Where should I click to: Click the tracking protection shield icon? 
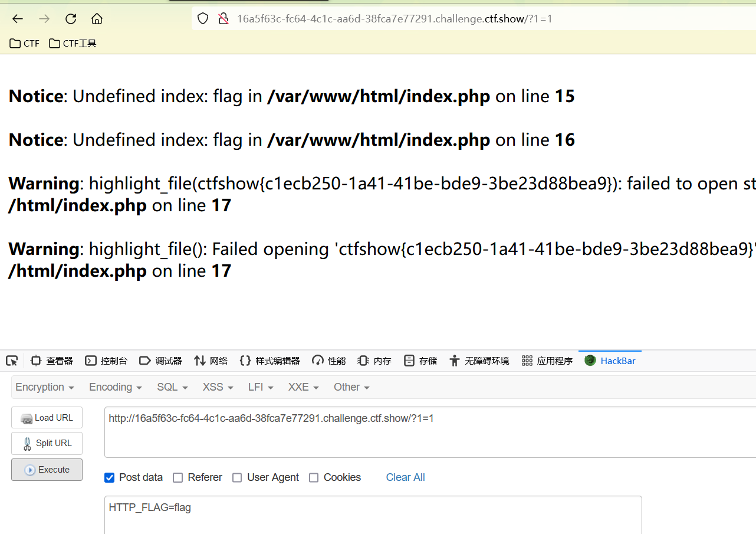click(202, 18)
